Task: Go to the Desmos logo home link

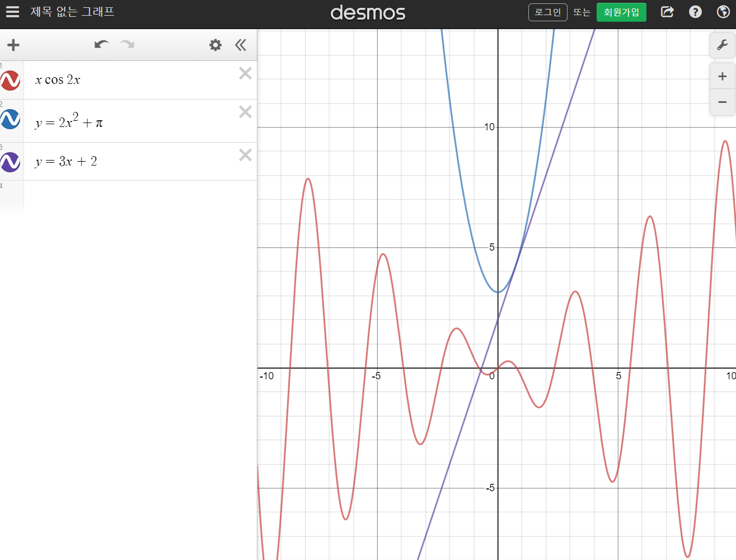Action: (368, 12)
